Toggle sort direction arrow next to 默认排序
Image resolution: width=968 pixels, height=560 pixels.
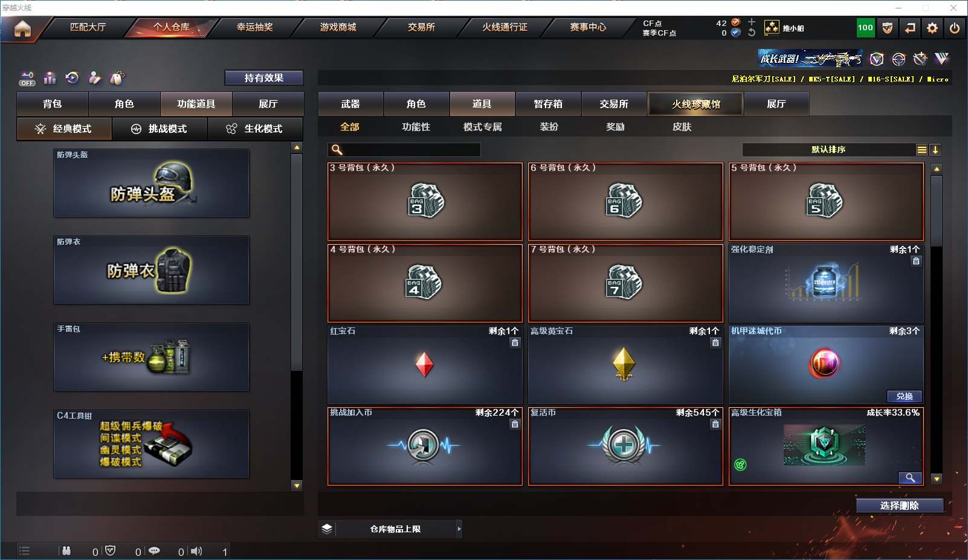[x=935, y=150]
